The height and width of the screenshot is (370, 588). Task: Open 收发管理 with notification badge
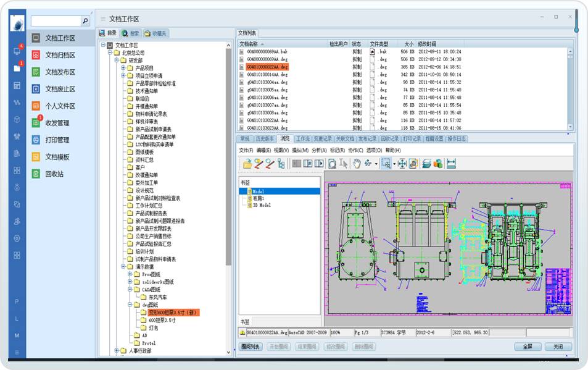tap(57, 123)
